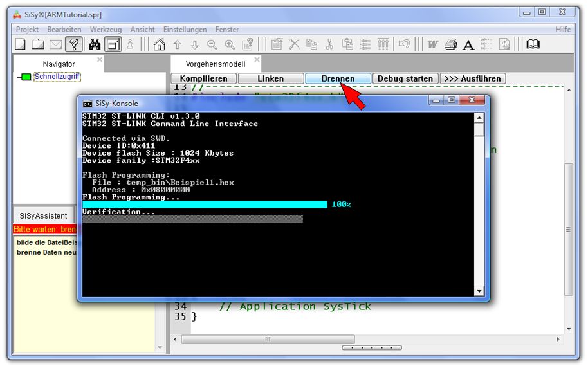Switch to the Vorgehensmodell tab
588x366 pixels.
click(215, 64)
